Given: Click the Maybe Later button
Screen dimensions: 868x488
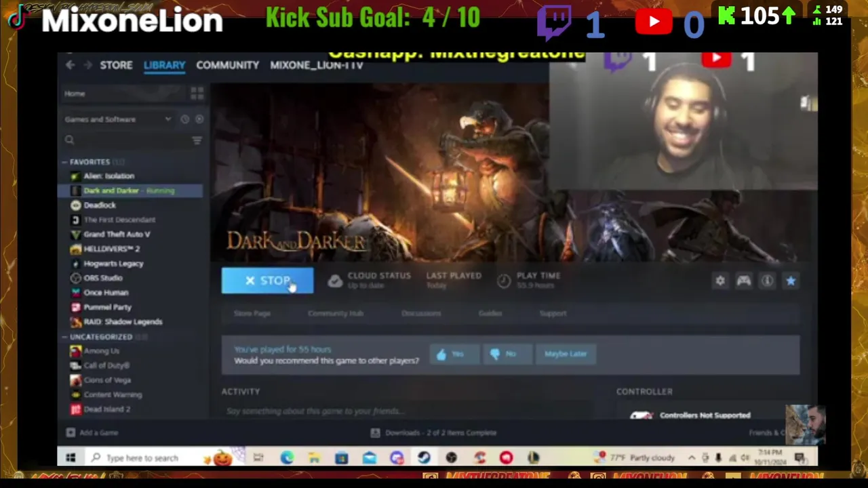Looking at the screenshot, I should click(x=566, y=354).
